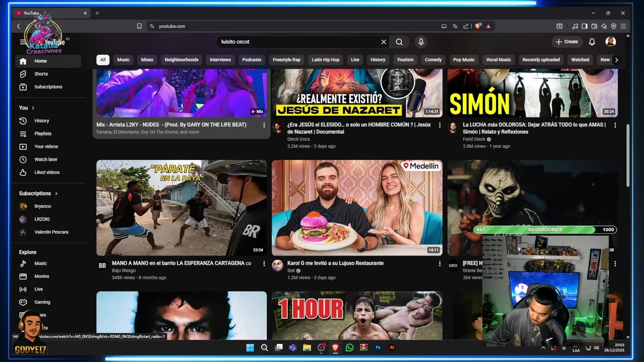Open Windows Start menu
Image resolution: width=644 pixels, height=362 pixels.
[250, 347]
